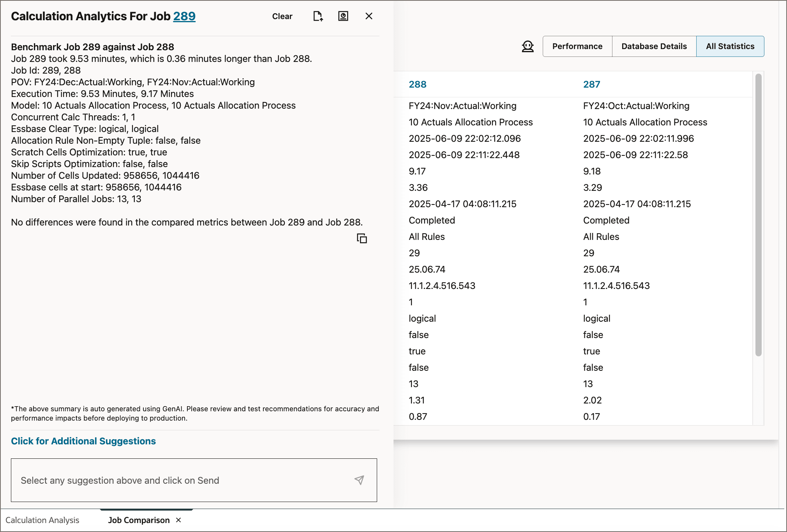Select the Job Comparison tab

click(139, 520)
